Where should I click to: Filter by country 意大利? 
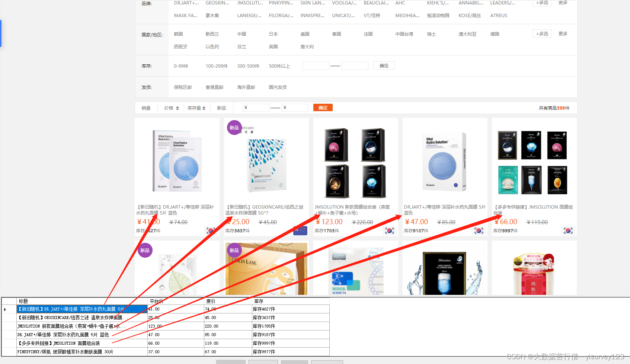pyautogui.click(x=307, y=47)
